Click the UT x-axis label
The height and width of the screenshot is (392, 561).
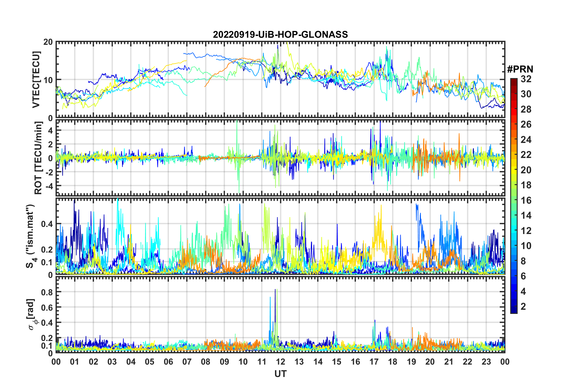point(280,374)
